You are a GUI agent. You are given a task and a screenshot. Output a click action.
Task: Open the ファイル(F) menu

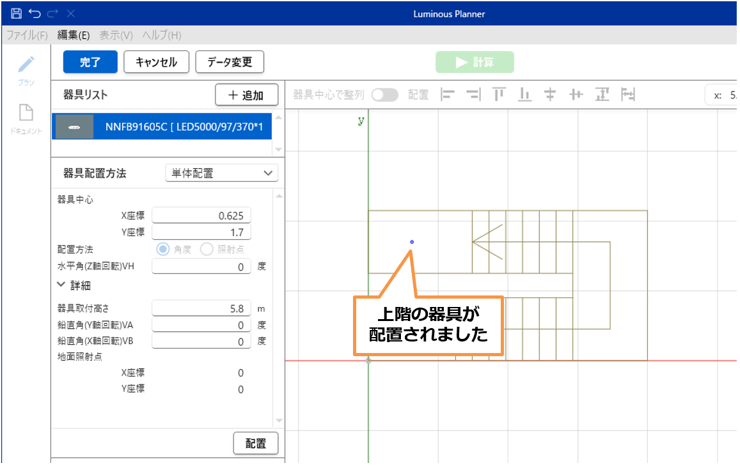27,35
